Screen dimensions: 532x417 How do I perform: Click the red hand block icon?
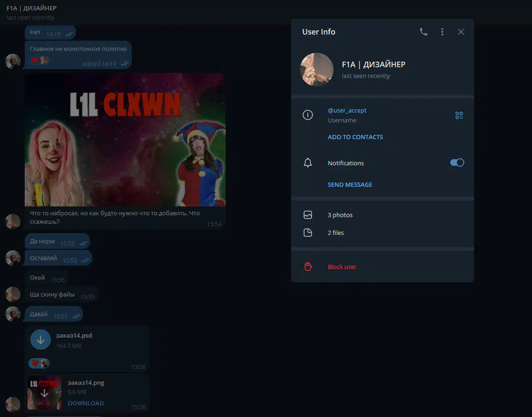[308, 267]
